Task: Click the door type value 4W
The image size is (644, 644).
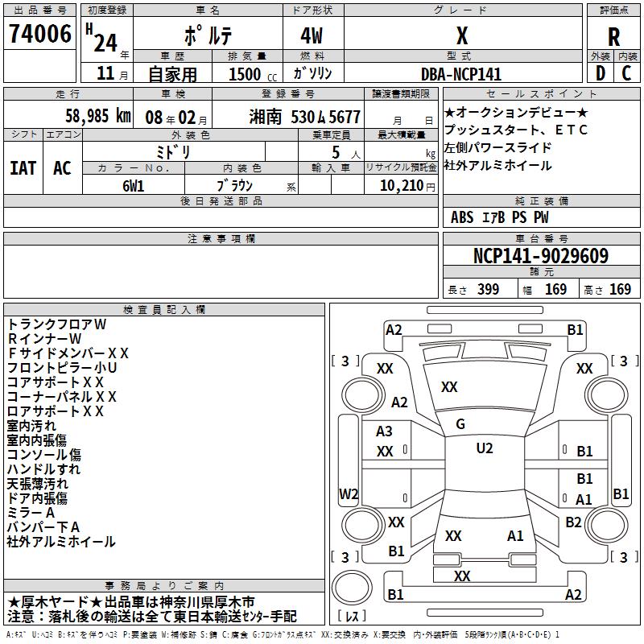Action: tap(312, 35)
